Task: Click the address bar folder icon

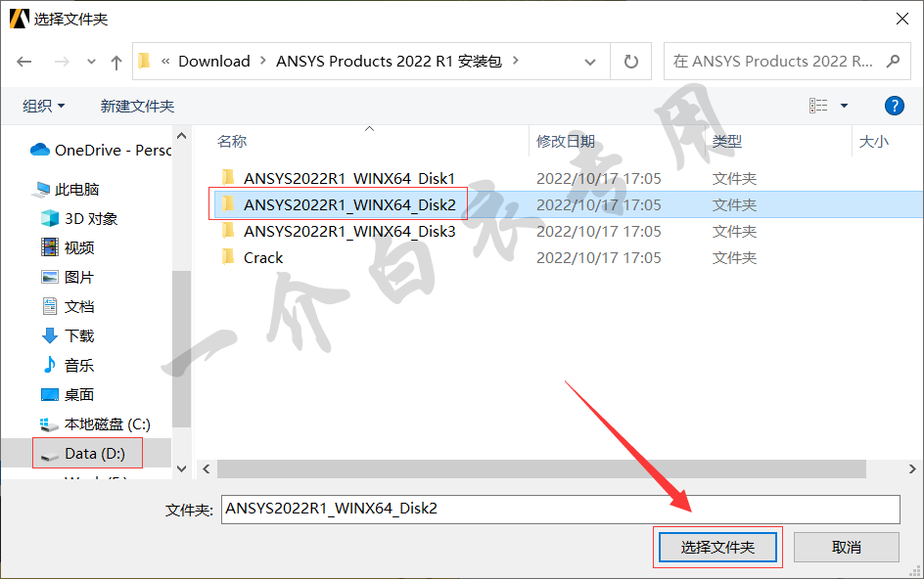Action: [145, 60]
